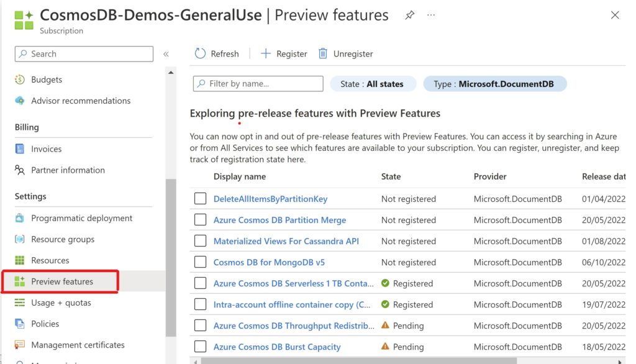This screenshot has width=636, height=364.
Task: Click the Unregister trash icon
Action: 323,53
